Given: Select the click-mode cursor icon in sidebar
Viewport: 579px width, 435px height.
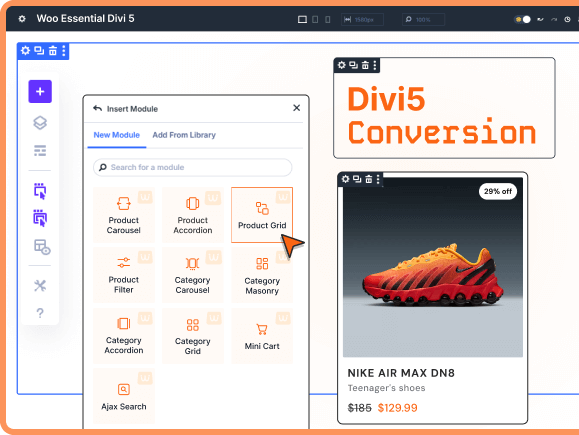Looking at the screenshot, I should click(40, 191).
